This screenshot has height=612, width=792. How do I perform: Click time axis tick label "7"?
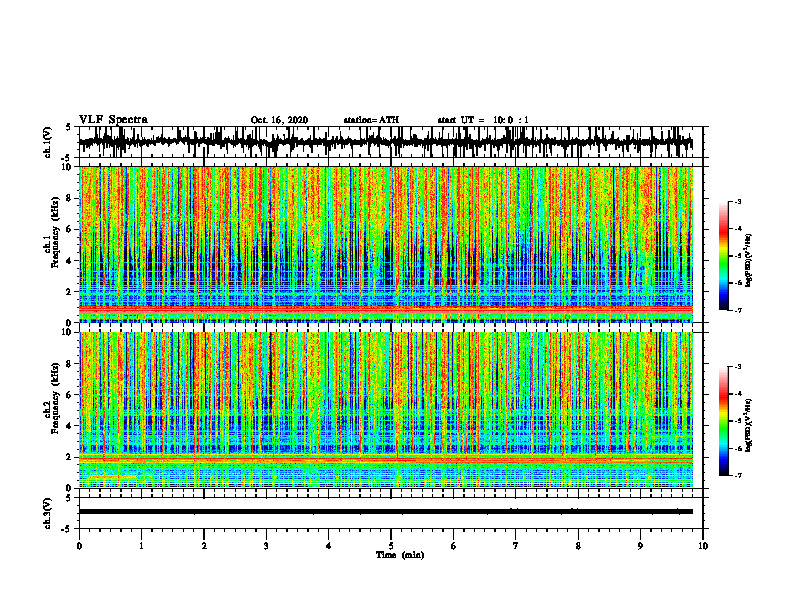point(516,546)
